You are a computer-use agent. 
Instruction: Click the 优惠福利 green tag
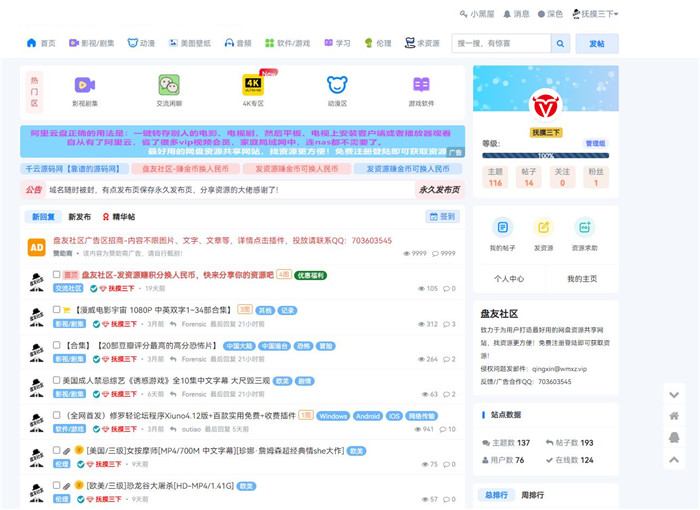[311, 276]
